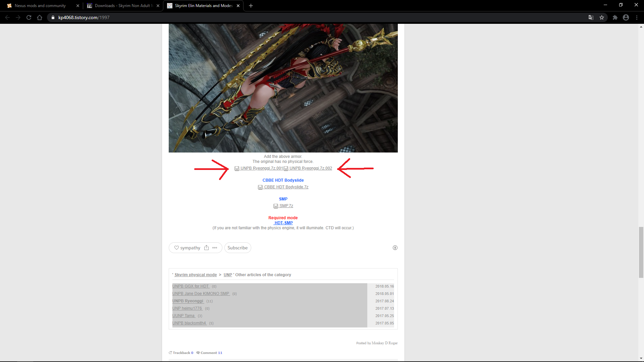The height and width of the screenshot is (362, 644).
Task: Click the Trackback 0 link
Action: click(181, 353)
